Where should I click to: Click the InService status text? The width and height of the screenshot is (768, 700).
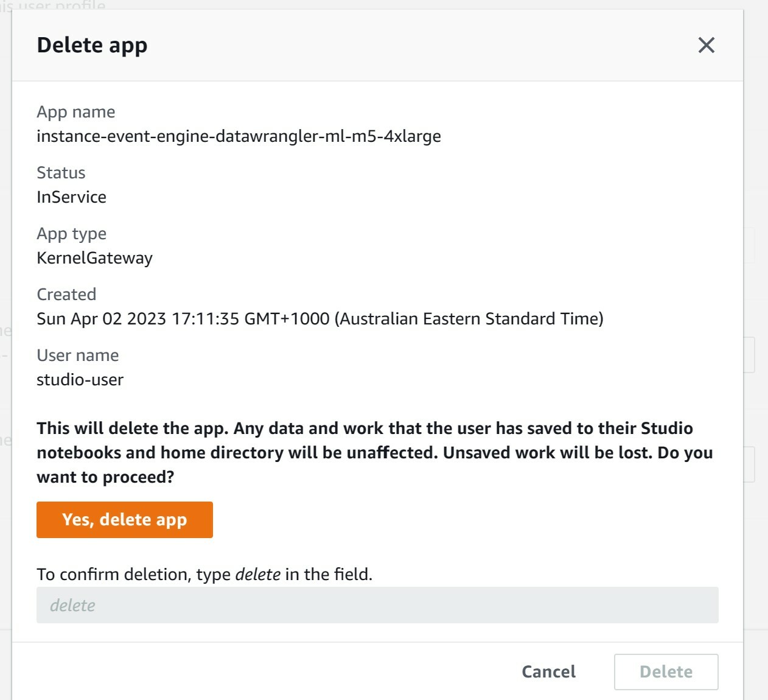[72, 197]
